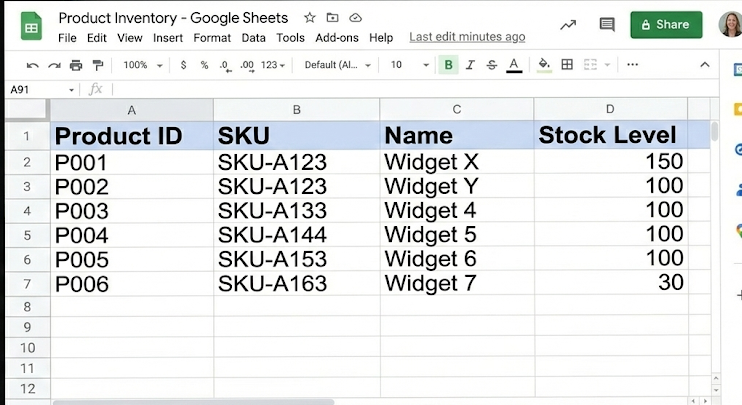
Task: Click the borders icon in toolbar
Action: (567, 65)
